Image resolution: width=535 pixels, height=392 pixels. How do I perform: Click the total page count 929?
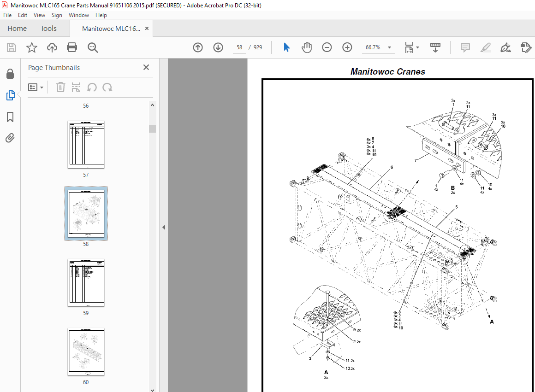point(258,47)
